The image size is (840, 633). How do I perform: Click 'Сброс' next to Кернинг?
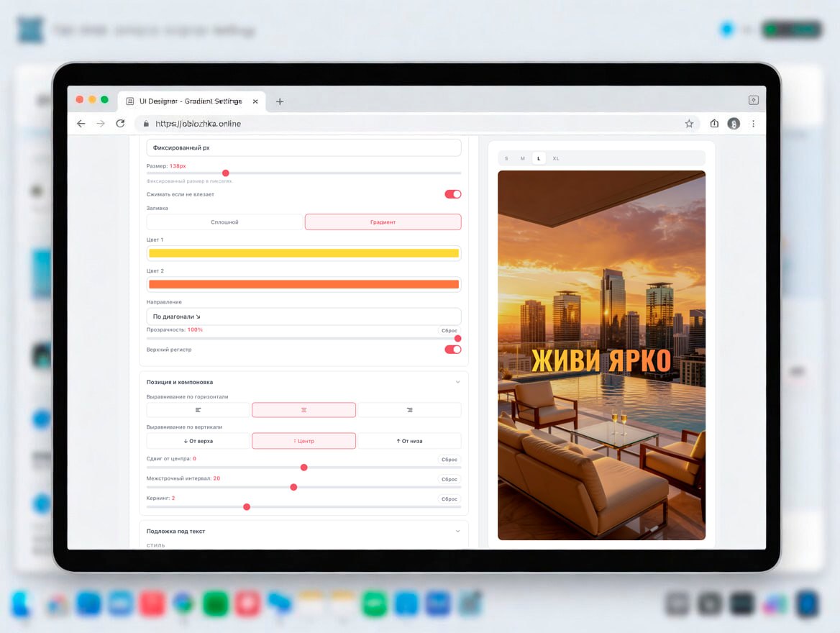tap(449, 498)
